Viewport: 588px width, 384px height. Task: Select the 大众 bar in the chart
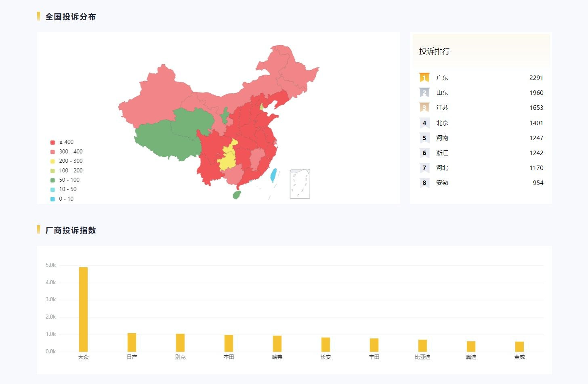[x=83, y=309]
